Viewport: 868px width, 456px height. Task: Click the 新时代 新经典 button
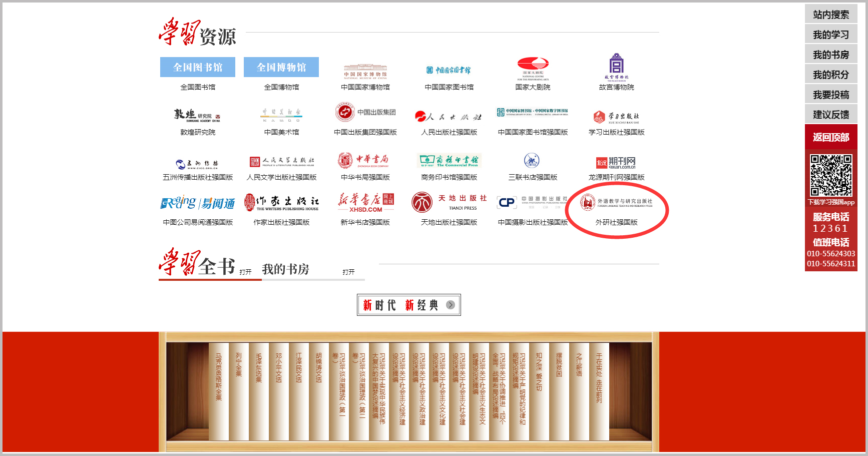(409, 305)
